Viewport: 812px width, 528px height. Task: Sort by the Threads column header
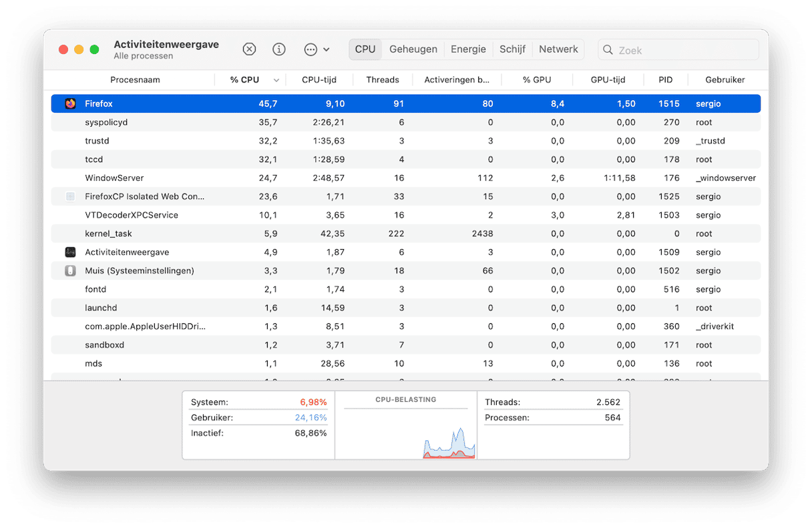coord(383,80)
